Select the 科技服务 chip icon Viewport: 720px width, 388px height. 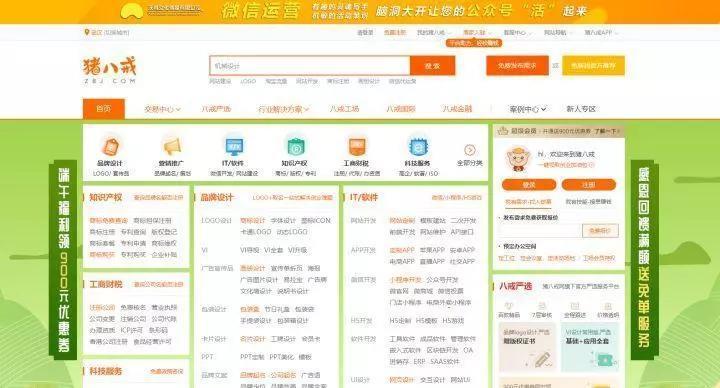[417, 147]
